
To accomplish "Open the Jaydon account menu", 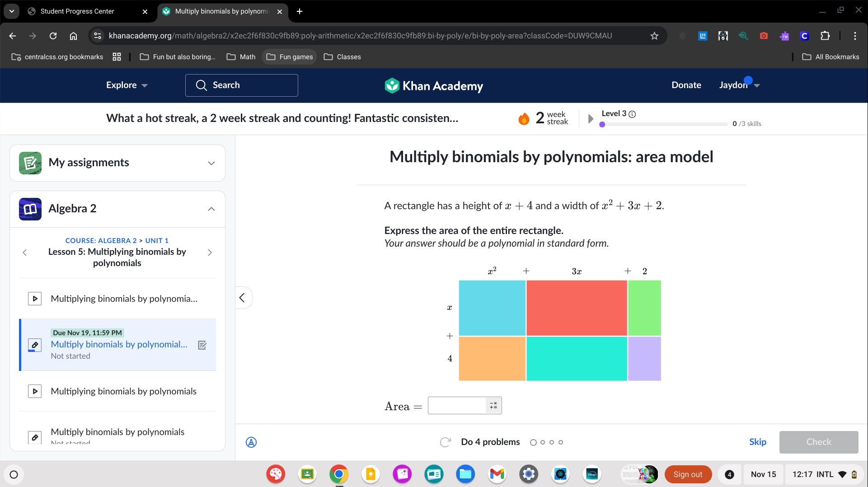I will (739, 85).
